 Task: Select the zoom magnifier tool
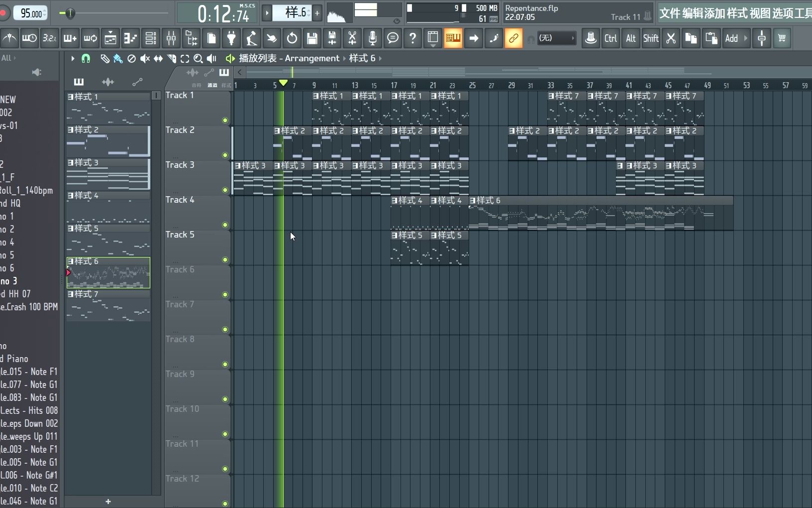[x=198, y=59]
